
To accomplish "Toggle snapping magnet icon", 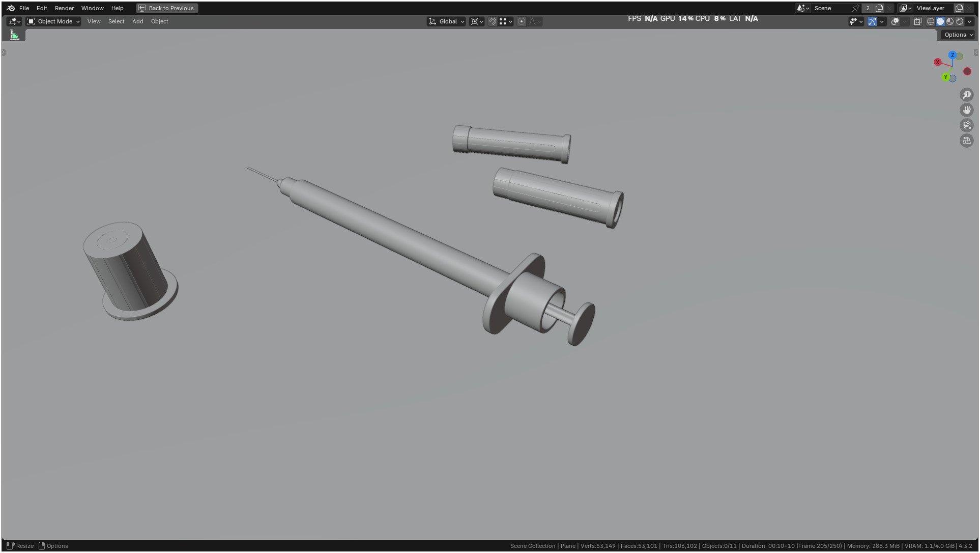I will (492, 21).
